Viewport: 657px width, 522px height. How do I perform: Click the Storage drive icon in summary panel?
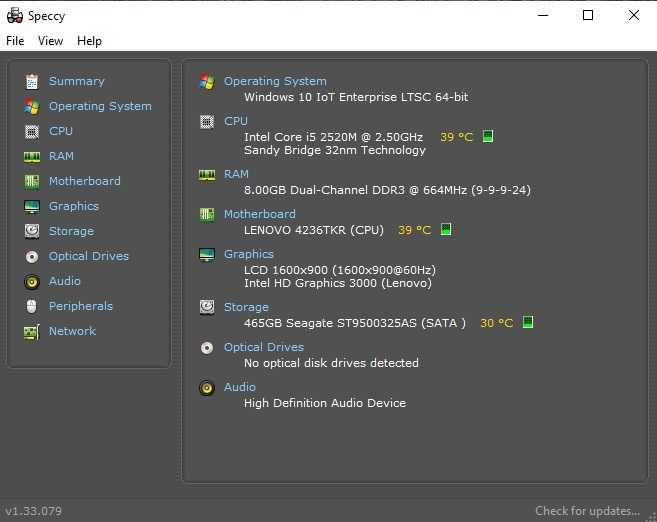point(207,308)
